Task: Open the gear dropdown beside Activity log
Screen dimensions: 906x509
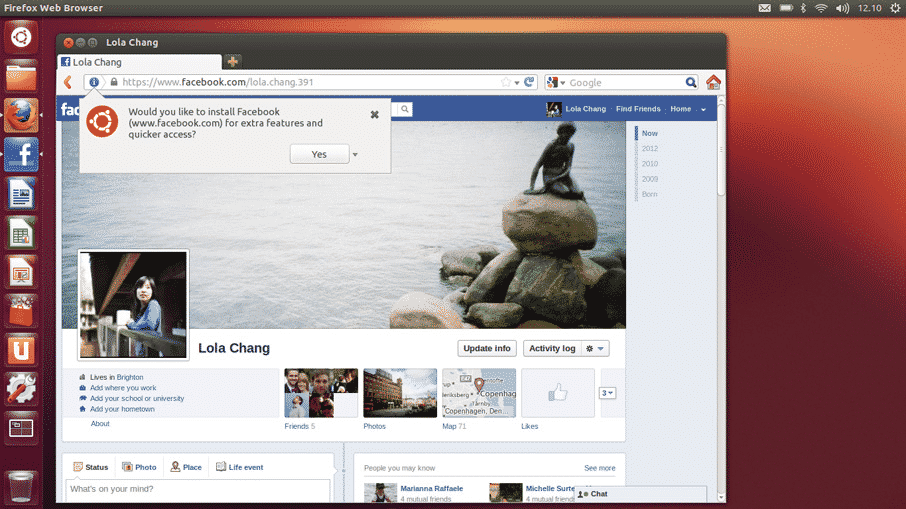Action: pos(595,349)
